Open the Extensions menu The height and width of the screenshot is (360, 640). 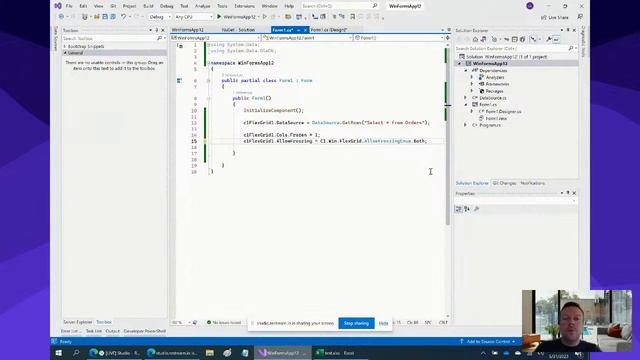coord(244,6)
